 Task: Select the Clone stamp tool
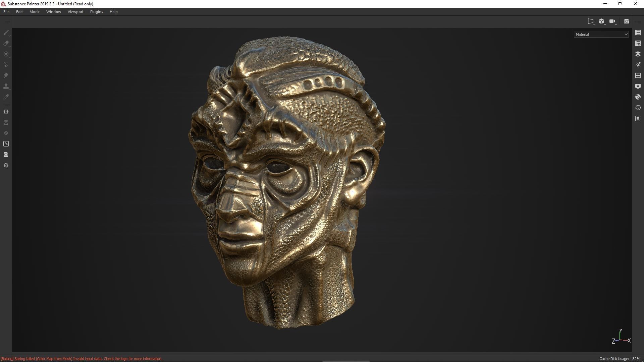point(6,86)
